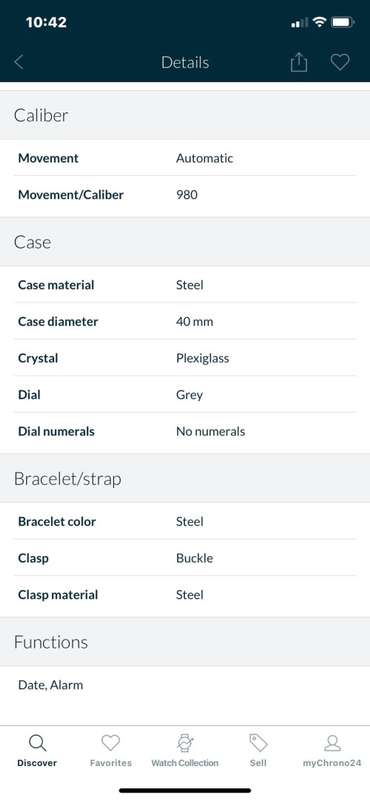
Task: Tap the Date, Alarm functions text
Action: (x=51, y=685)
